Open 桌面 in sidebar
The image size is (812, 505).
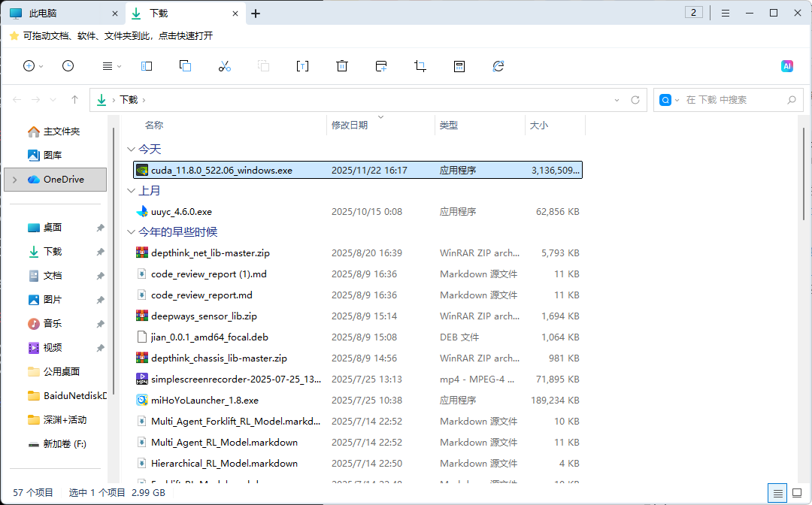[x=45, y=228]
